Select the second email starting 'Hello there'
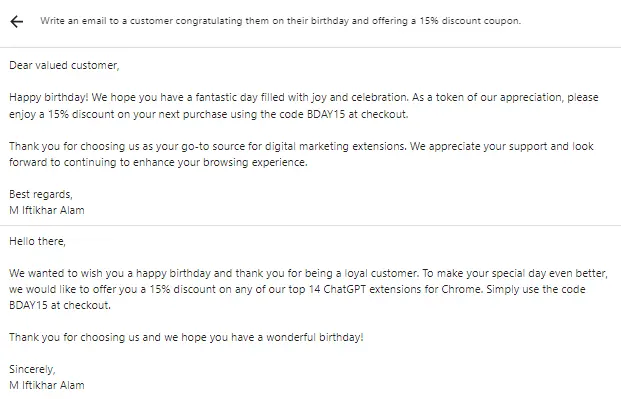Viewport: 621px width, 399px height. pos(310,313)
